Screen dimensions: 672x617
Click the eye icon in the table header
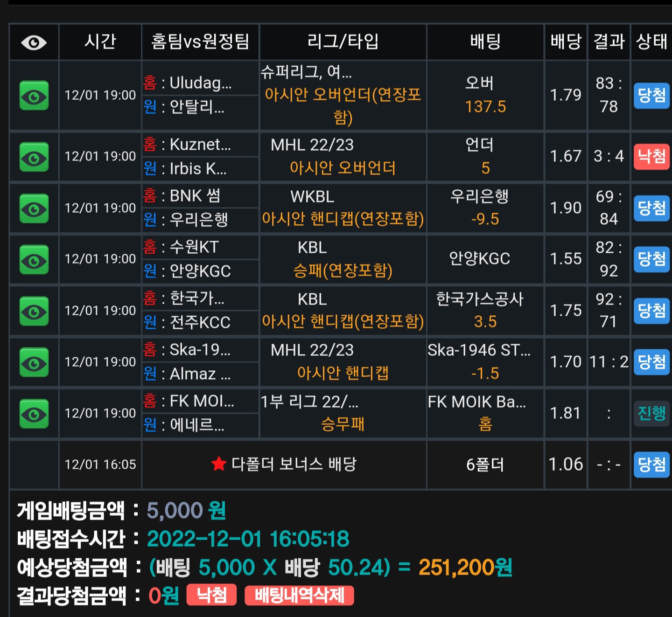coord(34,42)
